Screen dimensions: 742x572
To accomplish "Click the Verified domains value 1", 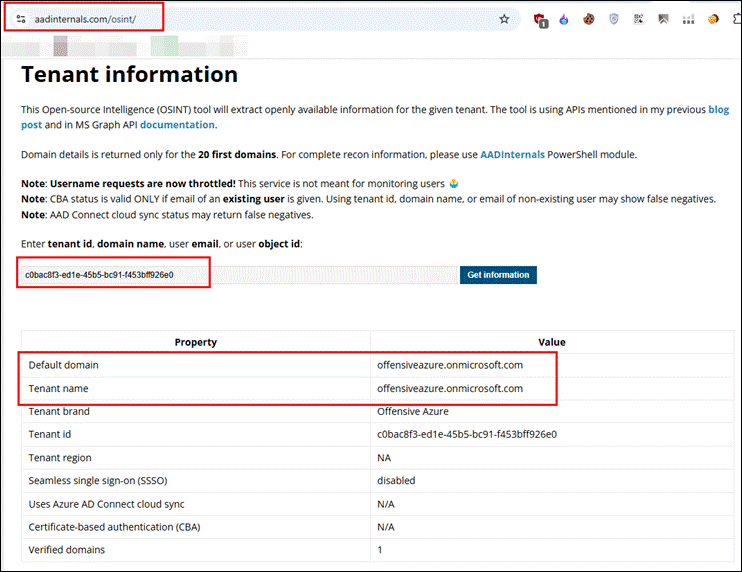I will [x=380, y=550].
